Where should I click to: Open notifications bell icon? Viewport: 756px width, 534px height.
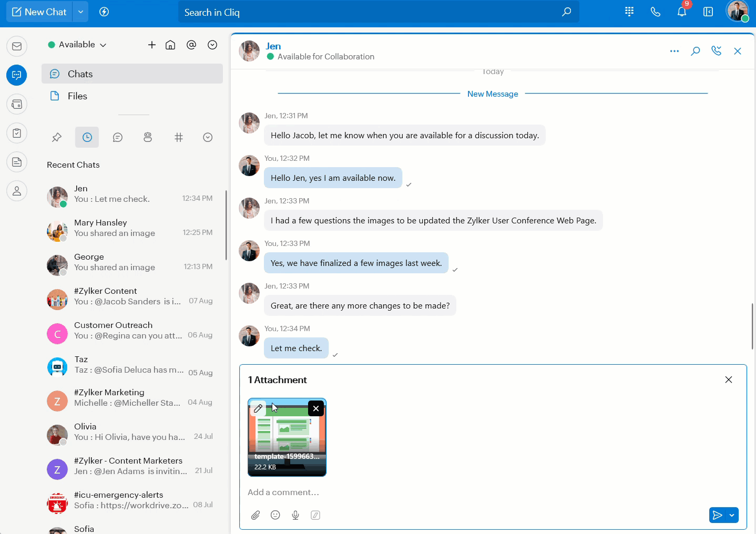click(x=682, y=12)
